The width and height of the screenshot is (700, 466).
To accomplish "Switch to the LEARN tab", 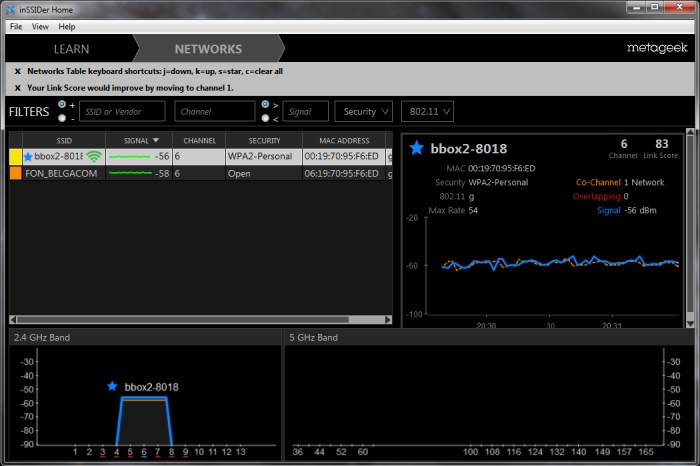I will click(x=71, y=49).
